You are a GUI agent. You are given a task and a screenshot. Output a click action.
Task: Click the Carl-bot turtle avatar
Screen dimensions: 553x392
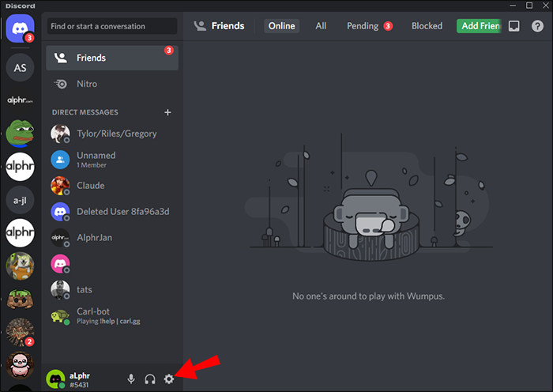tap(60, 316)
